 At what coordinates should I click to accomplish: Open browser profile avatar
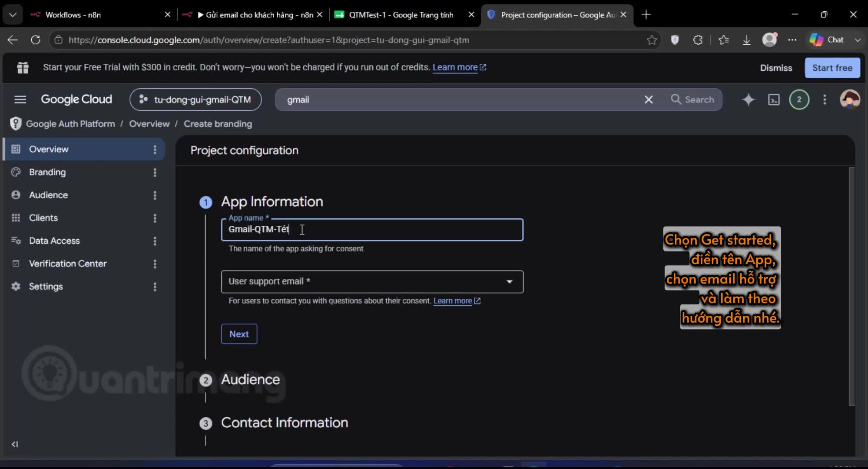[x=769, y=40]
